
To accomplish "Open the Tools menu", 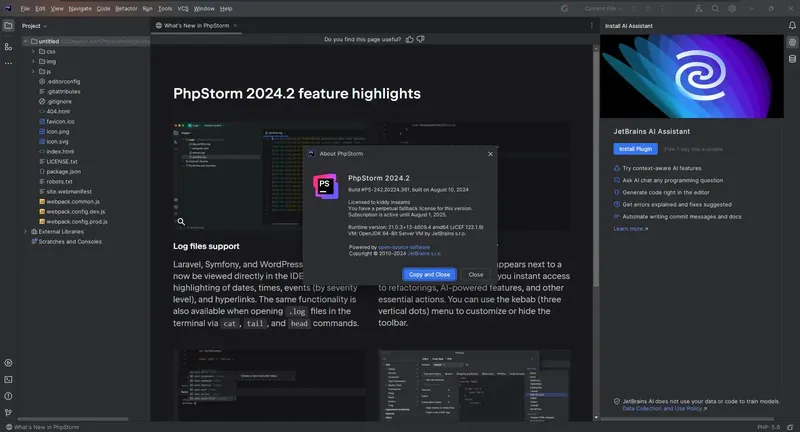I will pyautogui.click(x=165, y=9).
